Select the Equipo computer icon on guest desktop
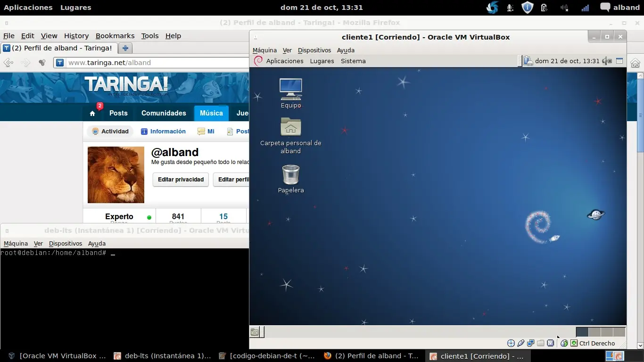This screenshot has width=644, height=362. 290,93
